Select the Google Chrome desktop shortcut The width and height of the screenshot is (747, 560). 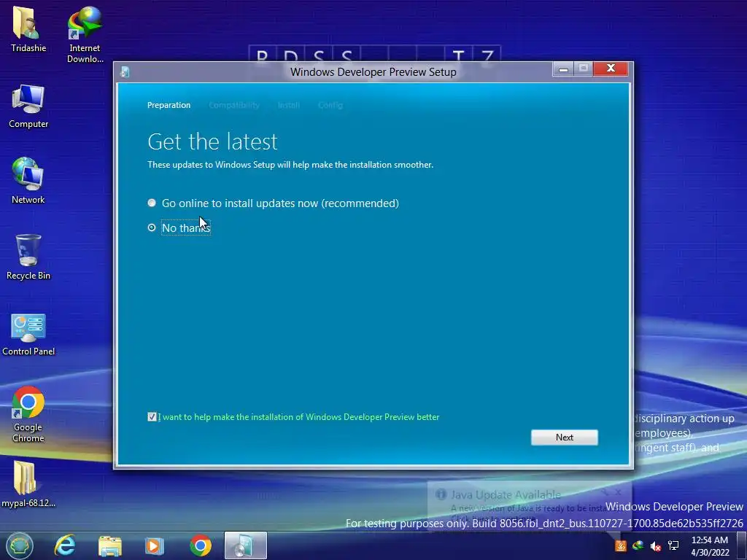(x=28, y=414)
